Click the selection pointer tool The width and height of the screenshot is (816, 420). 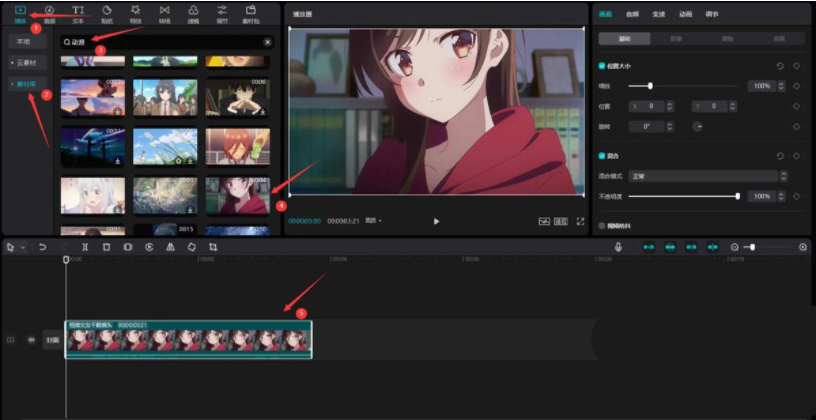click(x=10, y=248)
